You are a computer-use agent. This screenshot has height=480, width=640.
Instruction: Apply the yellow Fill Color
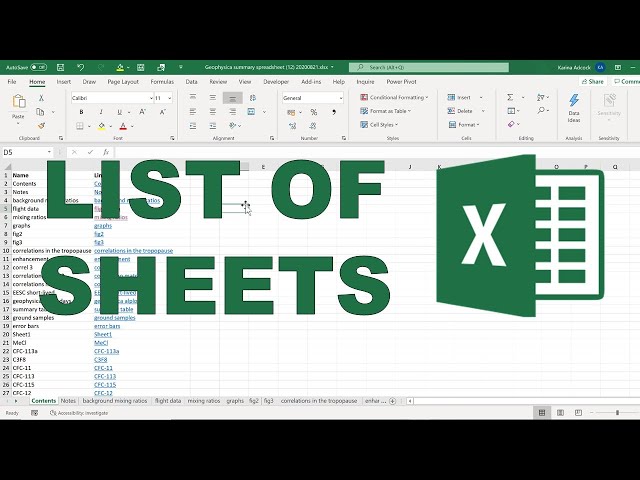102,126
